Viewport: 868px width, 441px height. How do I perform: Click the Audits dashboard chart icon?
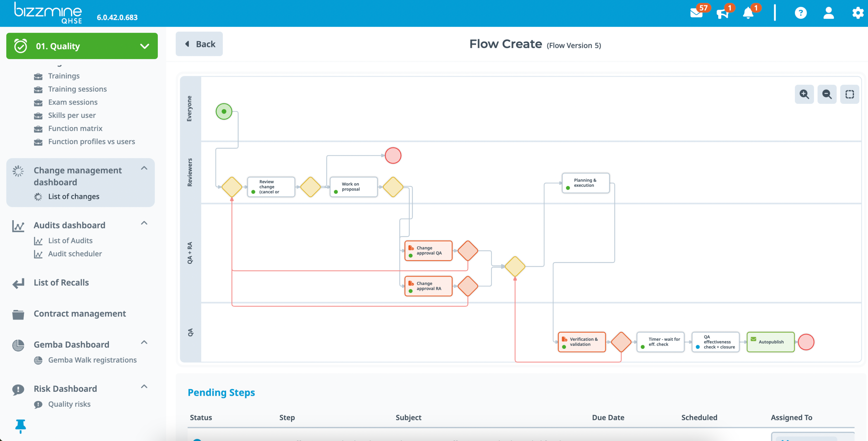(18, 226)
